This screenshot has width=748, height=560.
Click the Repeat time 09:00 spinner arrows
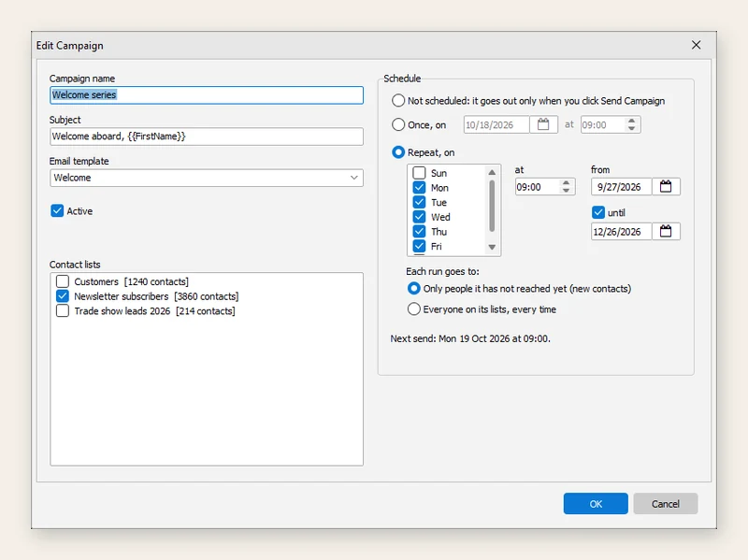[566, 186]
